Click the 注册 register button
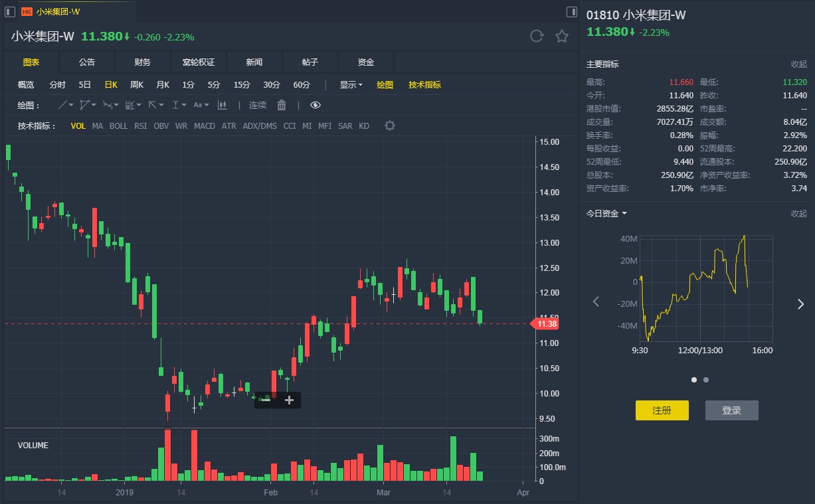 [662, 410]
